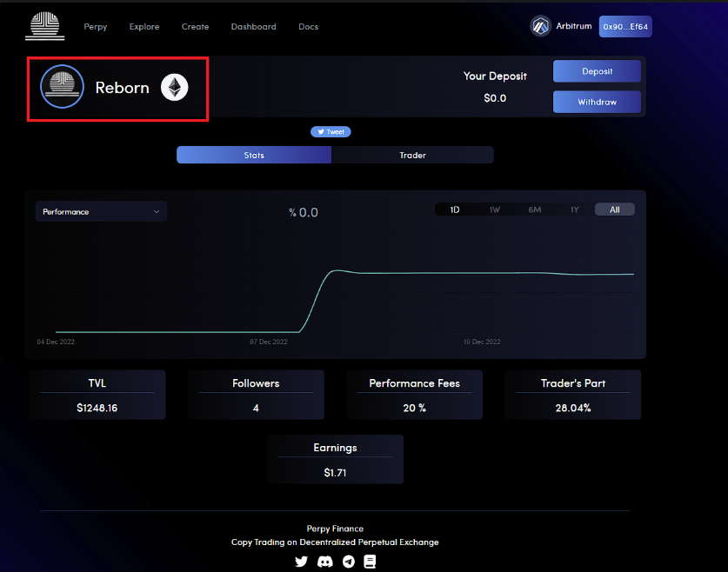Screen dimensions: 728x572
Task: Enable the 1W timeframe filter
Action: [x=494, y=210]
